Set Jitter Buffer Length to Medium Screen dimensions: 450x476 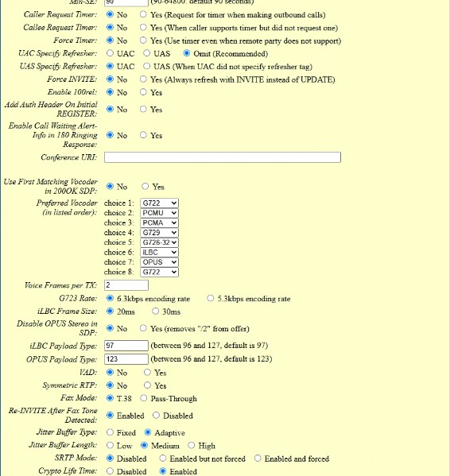tap(144, 445)
